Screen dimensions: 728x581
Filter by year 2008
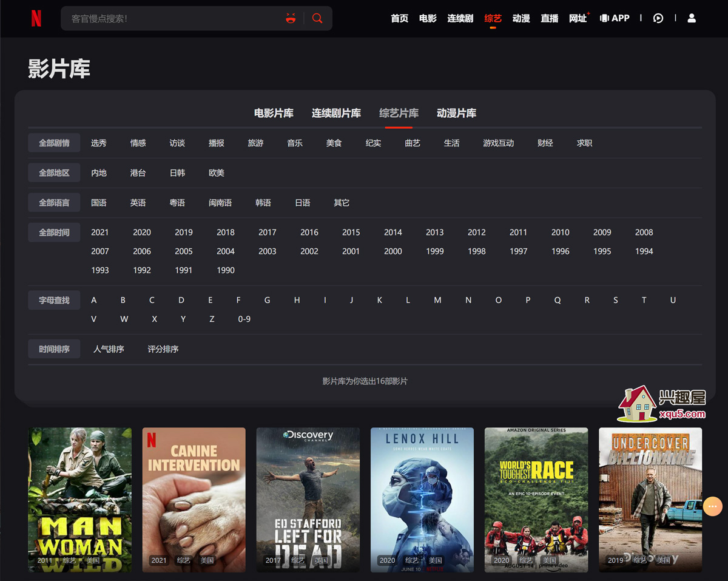644,233
